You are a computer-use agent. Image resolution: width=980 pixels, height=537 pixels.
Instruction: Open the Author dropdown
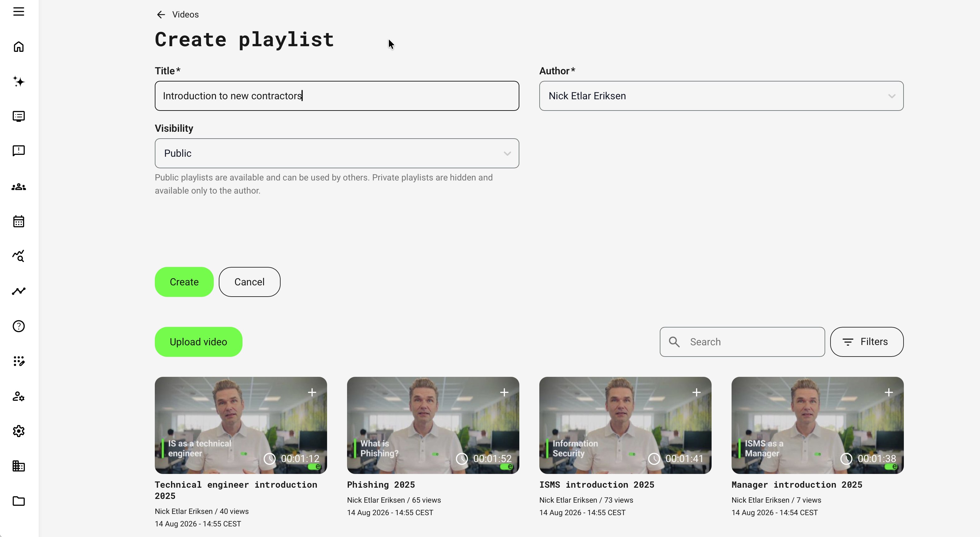721,96
